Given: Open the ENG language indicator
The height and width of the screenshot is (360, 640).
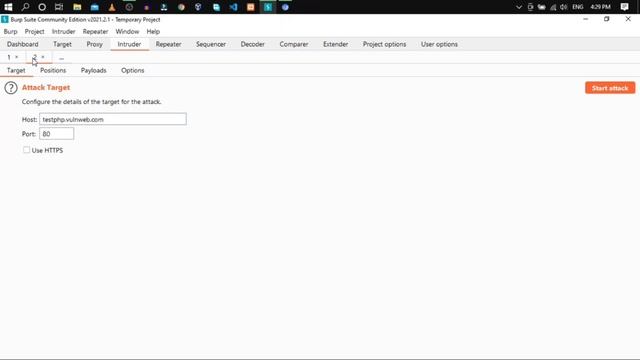Looking at the screenshot, I should pyautogui.click(x=578, y=7).
